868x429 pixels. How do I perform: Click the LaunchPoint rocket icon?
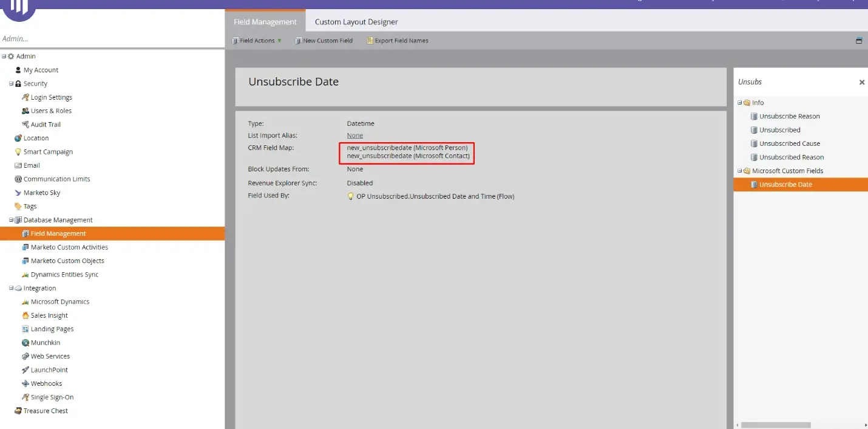click(x=25, y=370)
